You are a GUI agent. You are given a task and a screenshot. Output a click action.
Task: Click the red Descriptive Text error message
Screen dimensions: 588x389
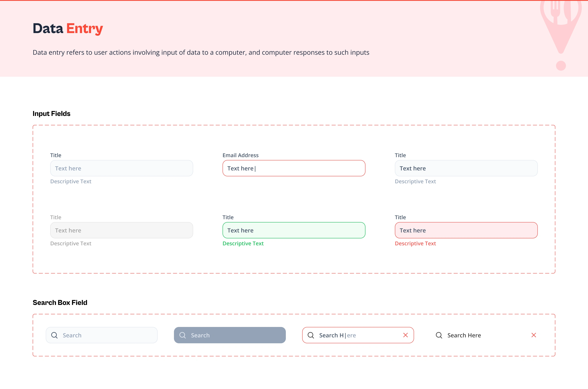[415, 243]
